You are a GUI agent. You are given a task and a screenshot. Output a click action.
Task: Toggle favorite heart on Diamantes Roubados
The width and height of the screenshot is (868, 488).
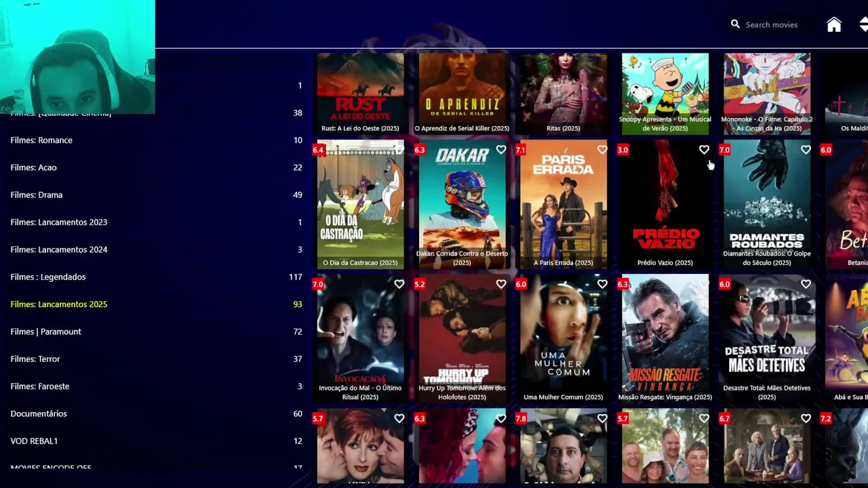coord(806,150)
